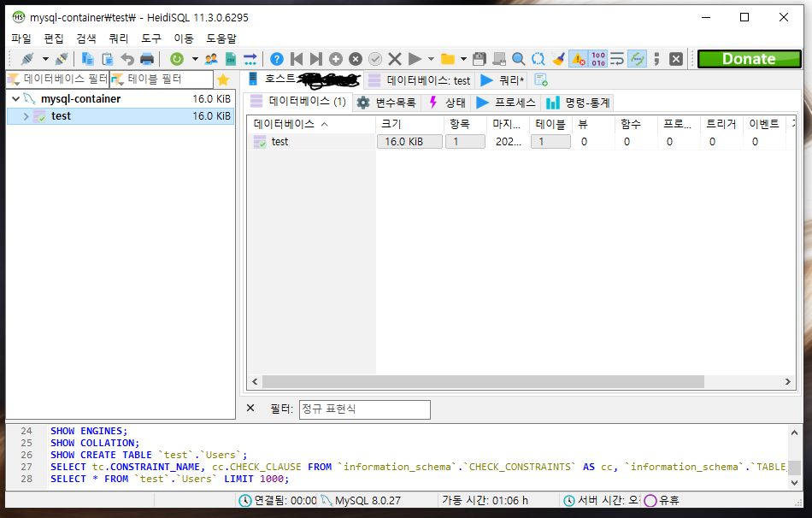812x518 pixels.
Task: Close the filter bar X button
Action: tap(250, 409)
